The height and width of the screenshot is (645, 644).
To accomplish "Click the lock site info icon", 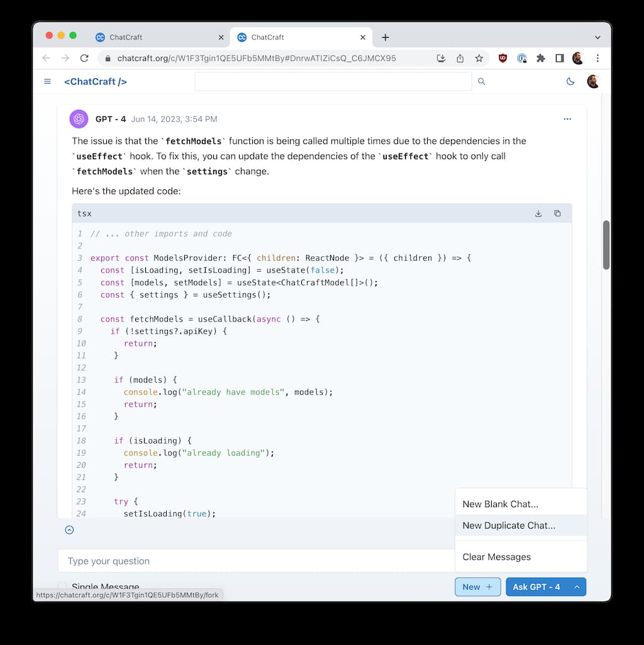I will pos(108,59).
